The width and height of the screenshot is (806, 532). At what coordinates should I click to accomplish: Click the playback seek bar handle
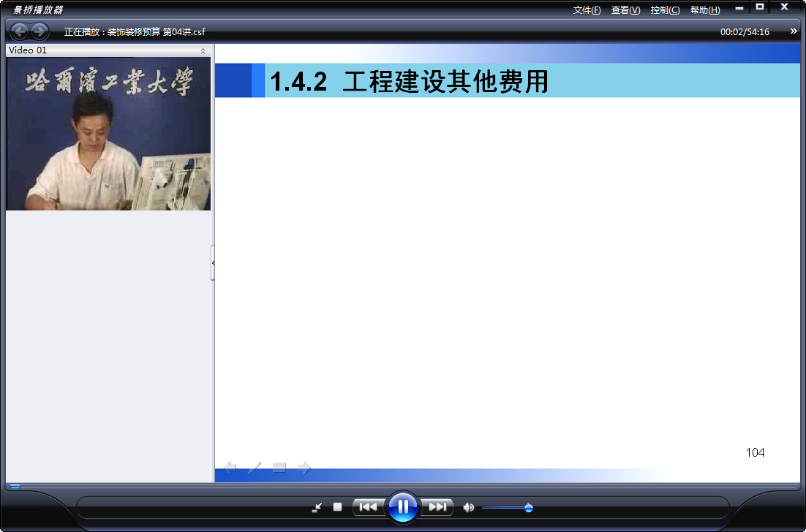click(15, 486)
